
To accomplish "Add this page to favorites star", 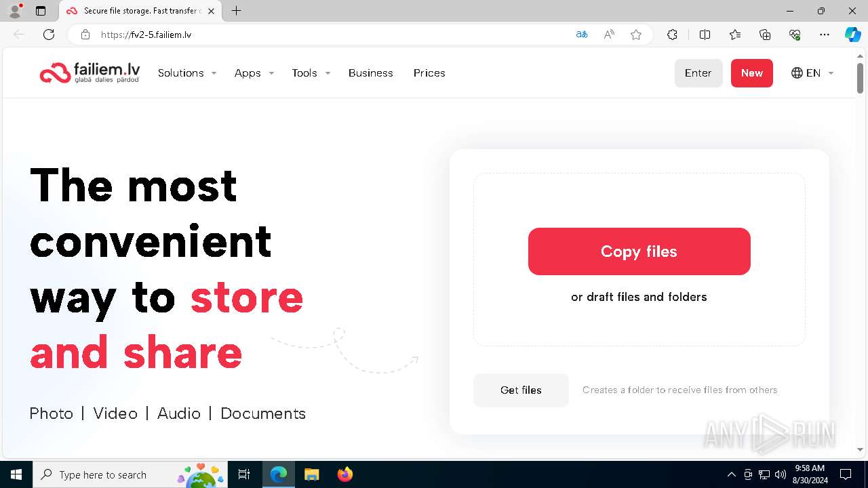I will pyautogui.click(x=636, y=35).
